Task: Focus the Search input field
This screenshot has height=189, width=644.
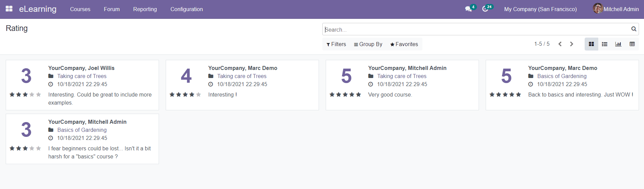Action: pos(475,30)
